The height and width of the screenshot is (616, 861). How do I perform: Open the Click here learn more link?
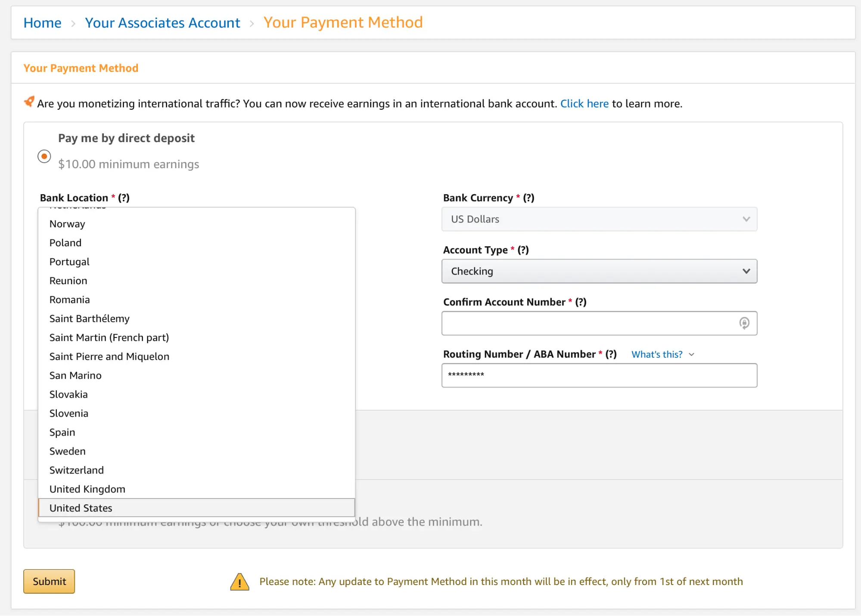(584, 103)
